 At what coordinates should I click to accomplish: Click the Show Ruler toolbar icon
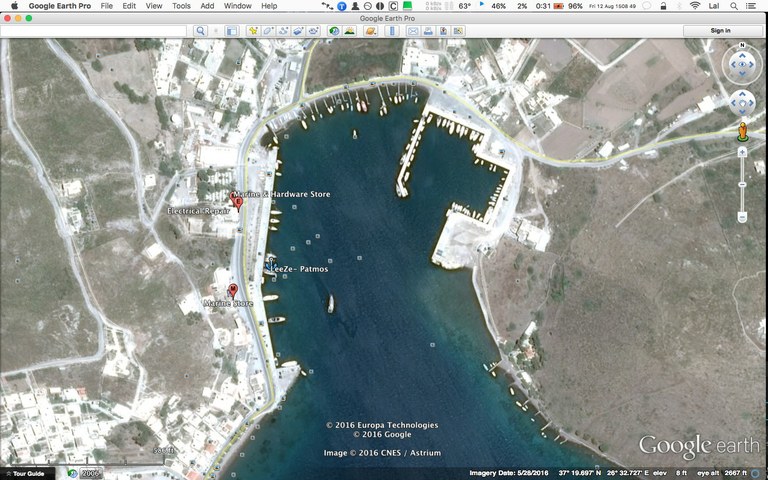click(390, 31)
